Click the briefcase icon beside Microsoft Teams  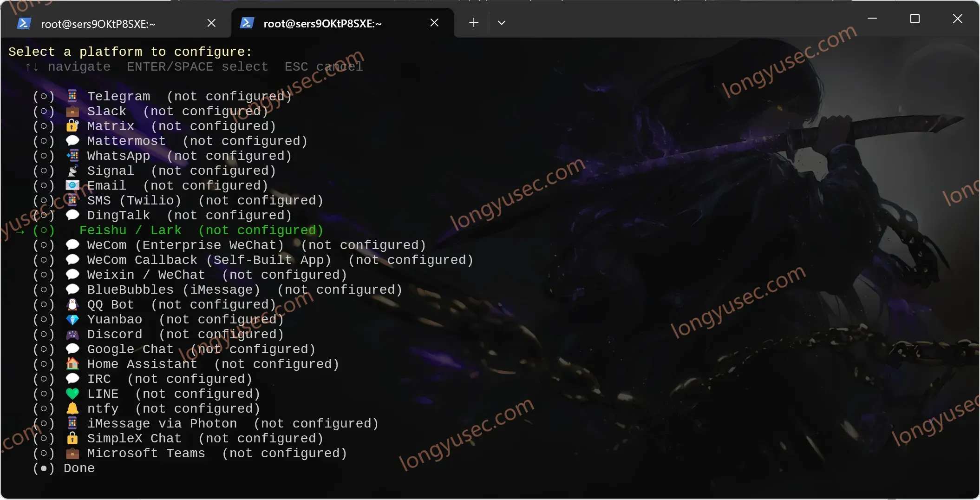click(72, 453)
